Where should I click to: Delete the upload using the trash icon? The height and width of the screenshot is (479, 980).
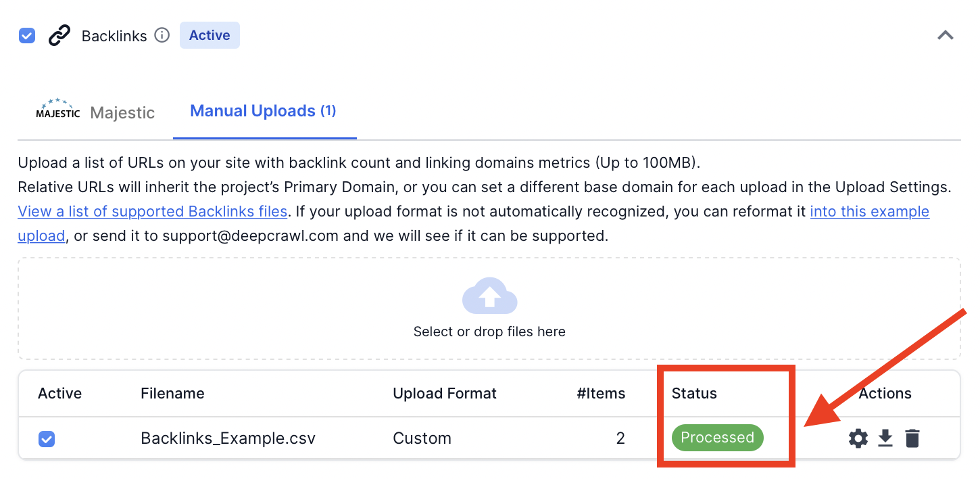pyautogui.click(x=912, y=438)
